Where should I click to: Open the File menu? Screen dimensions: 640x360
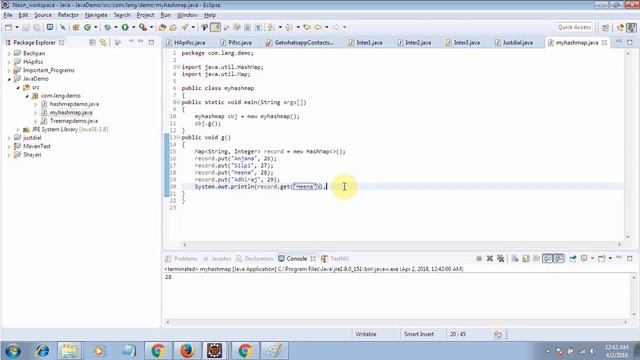[8, 15]
